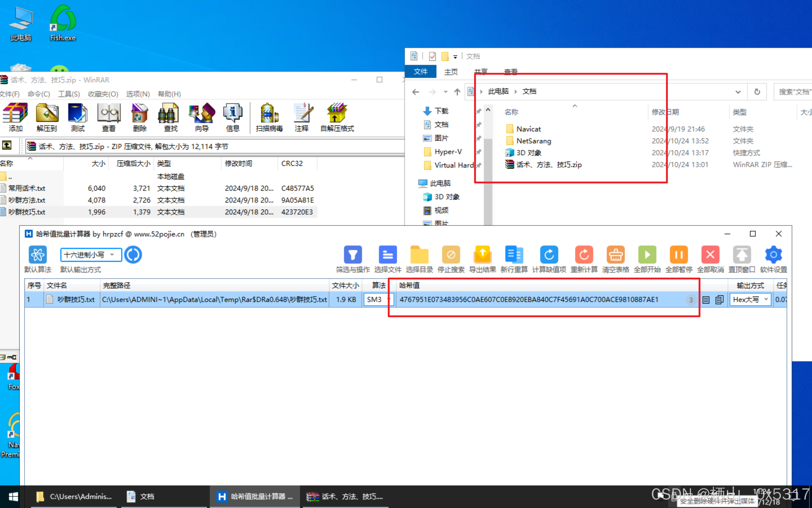This screenshot has height=508, width=812.
Task: Toggle 置顶窗口 to pin the window
Action: pos(741,255)
